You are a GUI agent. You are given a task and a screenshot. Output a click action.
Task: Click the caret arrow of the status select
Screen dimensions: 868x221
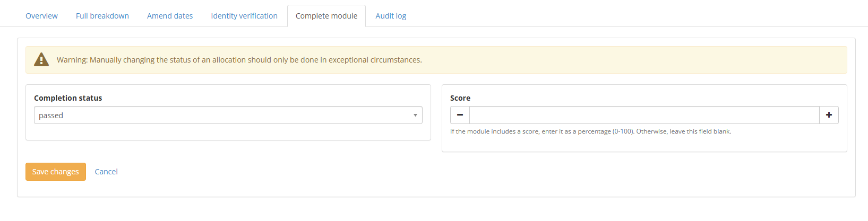coord(415,115)
